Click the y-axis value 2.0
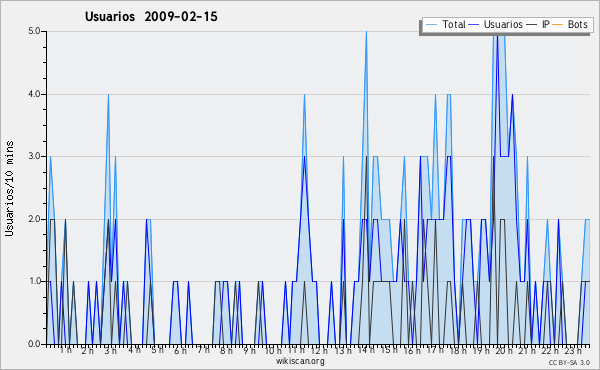Screen dimensions: 600x370 (x=34, y=219)
